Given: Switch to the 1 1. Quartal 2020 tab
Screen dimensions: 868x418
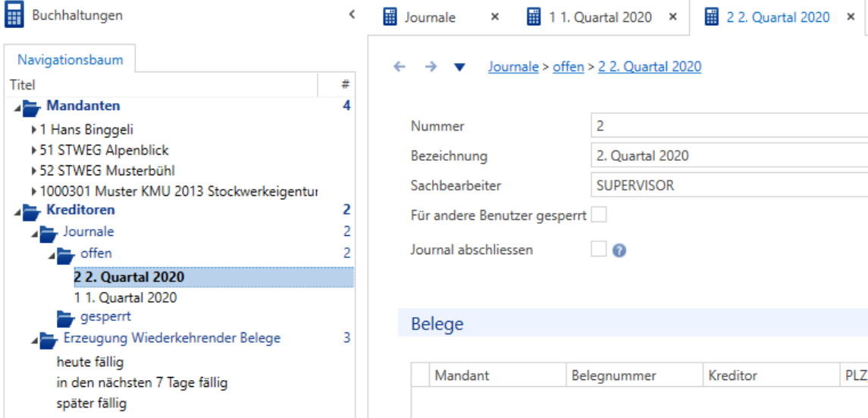Looking at the screenshot, I should [x=600, y=17].
